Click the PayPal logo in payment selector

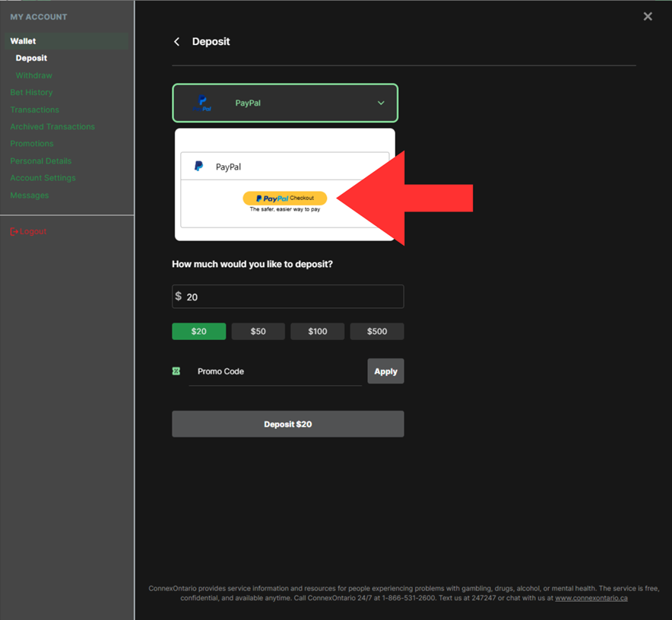click(x=201, y=103)
